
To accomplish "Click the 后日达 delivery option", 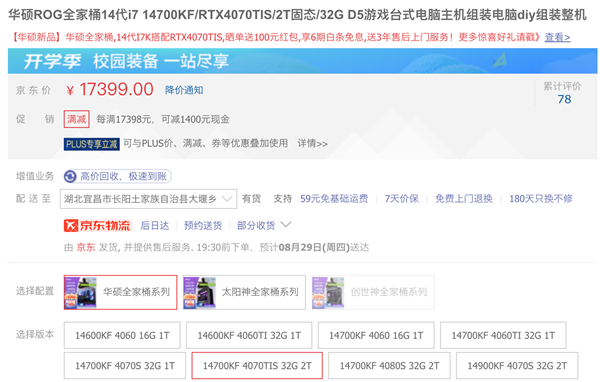I will [155, 225].
